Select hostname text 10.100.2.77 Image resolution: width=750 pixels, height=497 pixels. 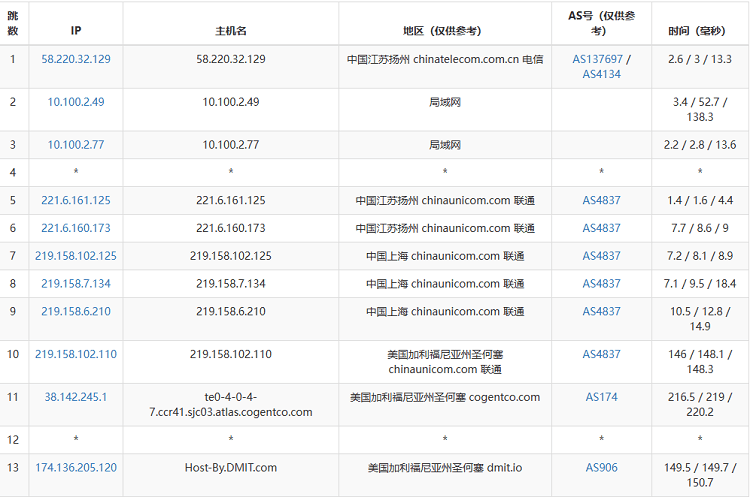coord(231,145)
